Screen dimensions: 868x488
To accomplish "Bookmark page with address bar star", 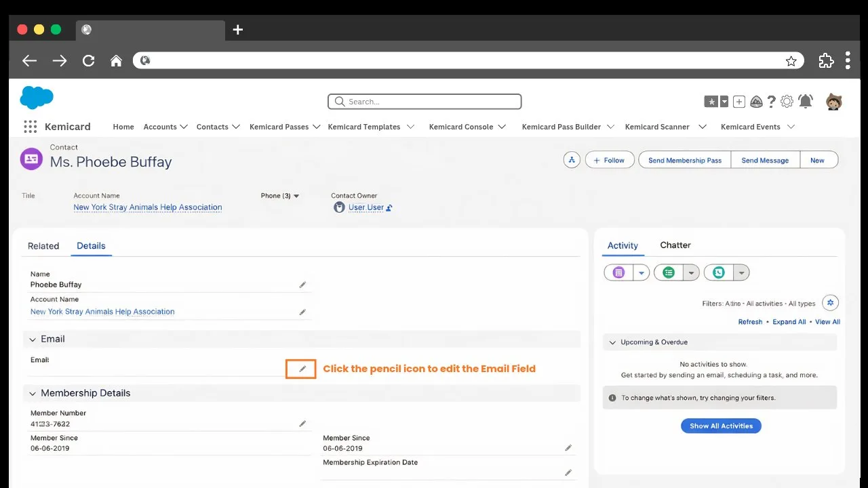I will point(791,61).
